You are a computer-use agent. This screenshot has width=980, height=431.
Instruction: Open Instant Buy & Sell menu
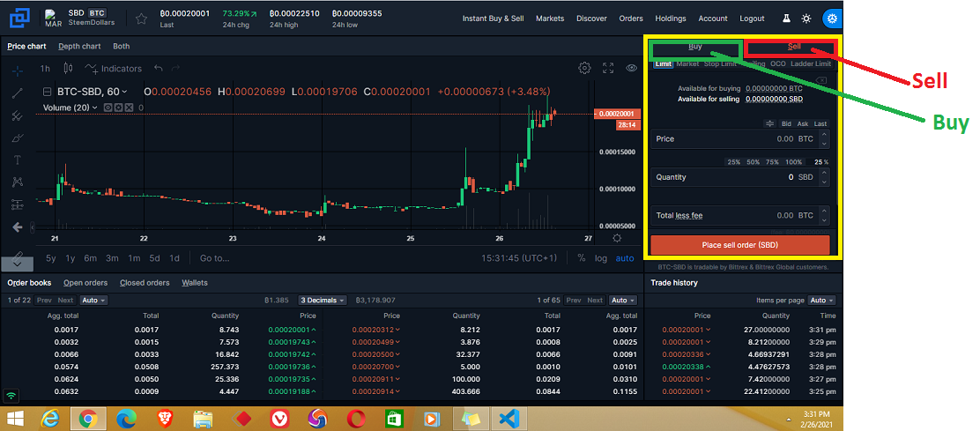click(x=494, y=19)
